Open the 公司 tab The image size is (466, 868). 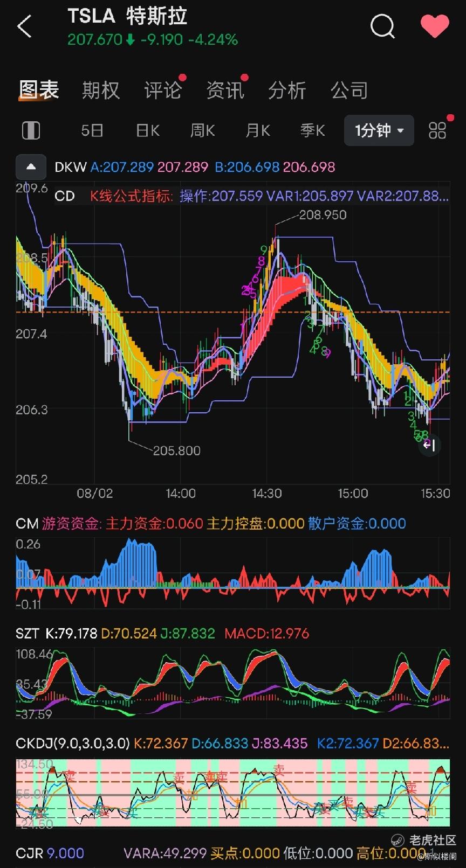349,90
